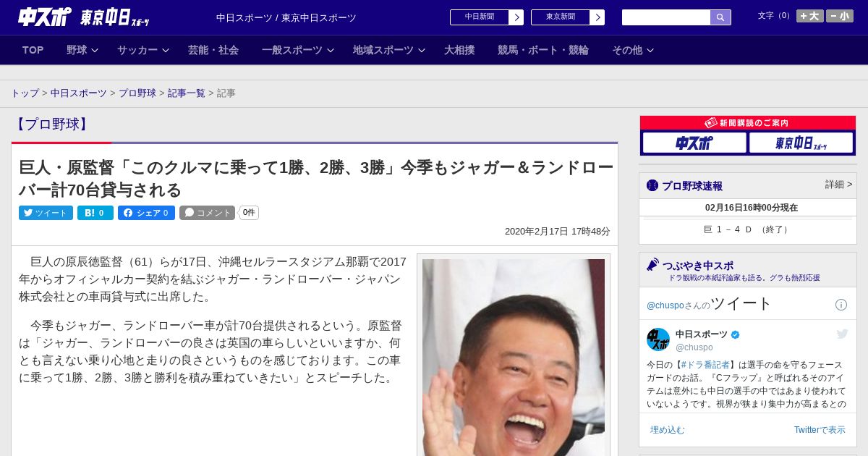
Task: Click the arrow beside 中日新聞
Action: (x=516, y=17)
